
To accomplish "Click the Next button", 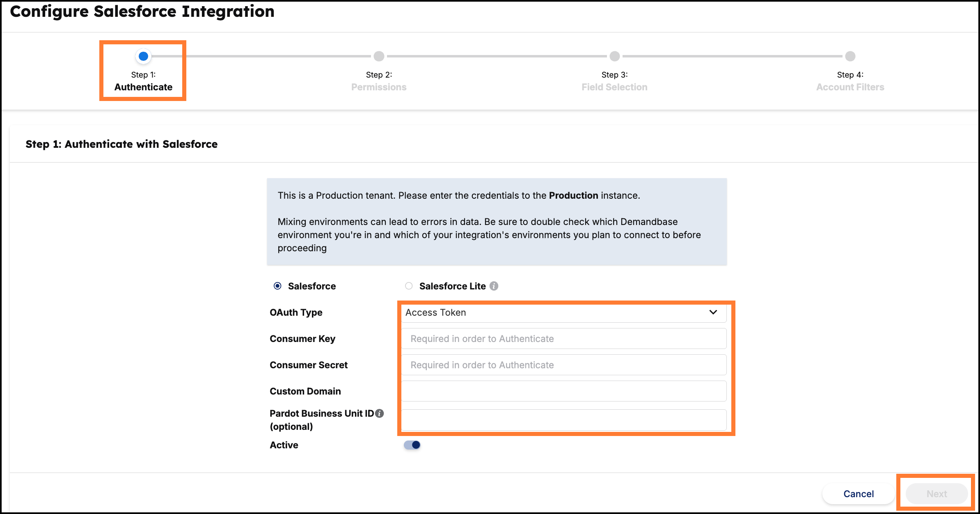I will [937, 494].
